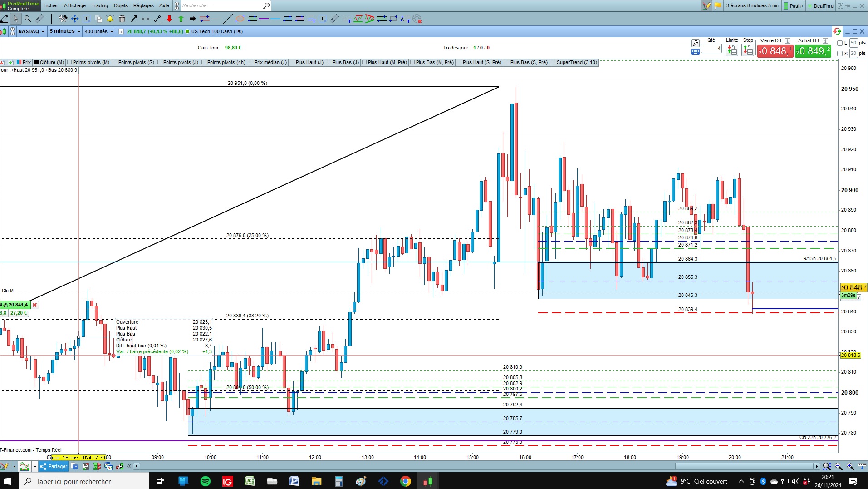868x489 pixels.
Task: Select the green up arrow drawing tool
Action: 181,19
